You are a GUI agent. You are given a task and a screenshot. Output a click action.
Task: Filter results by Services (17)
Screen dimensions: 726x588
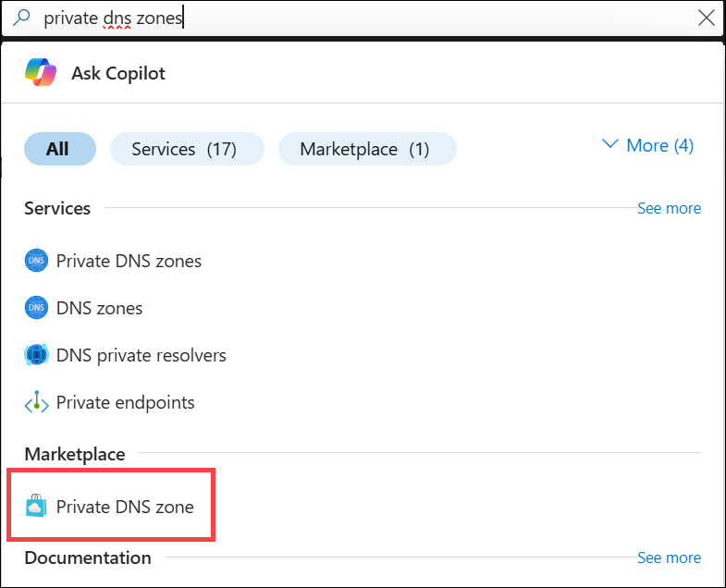(184, 148)
